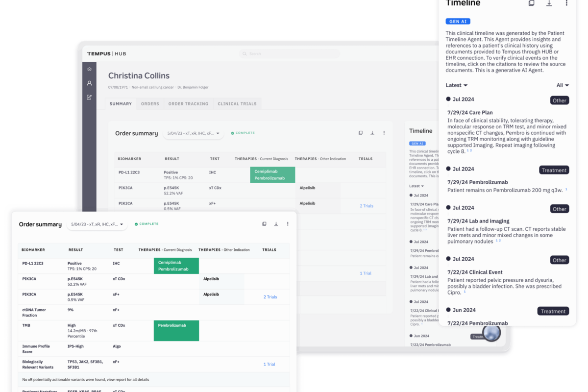Viewport: 588px width, 392px height.
Task: Copy the Order summary table
Action: tap(264, 223)
